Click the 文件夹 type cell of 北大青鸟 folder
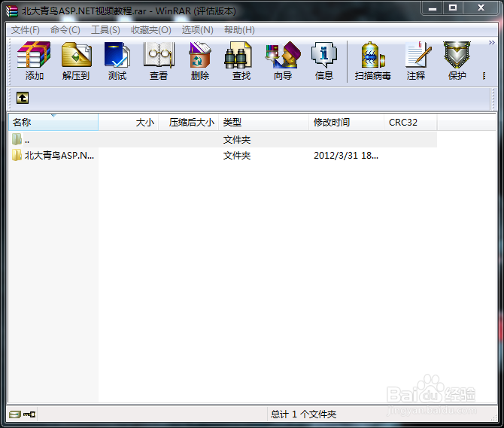Image resolution: width=504 pixels, height=428 pixels. tap(237, 156)
